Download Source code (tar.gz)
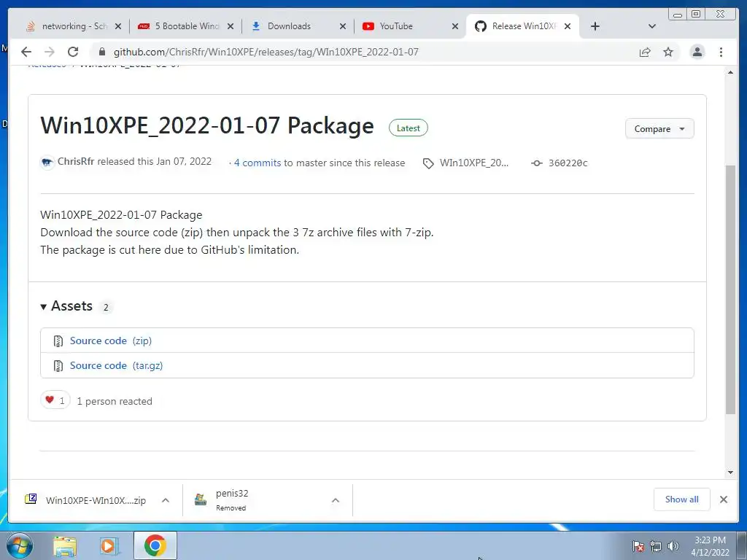This screenshot has width=747, height=560. (x=116, y=365)
